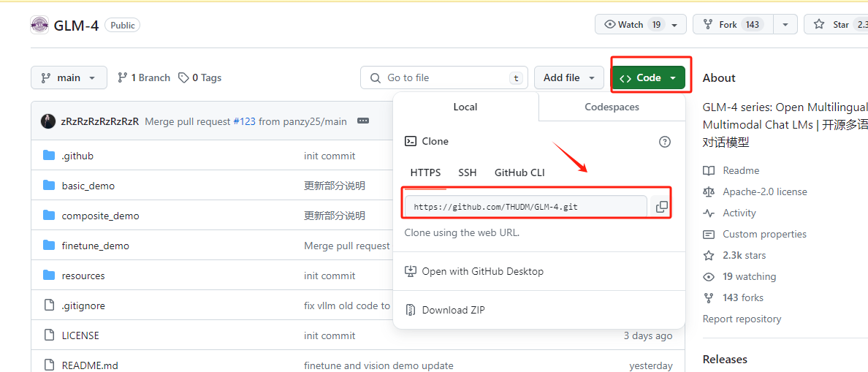
Task: Star the GLM-4 repository
Action: coord(836,24)
